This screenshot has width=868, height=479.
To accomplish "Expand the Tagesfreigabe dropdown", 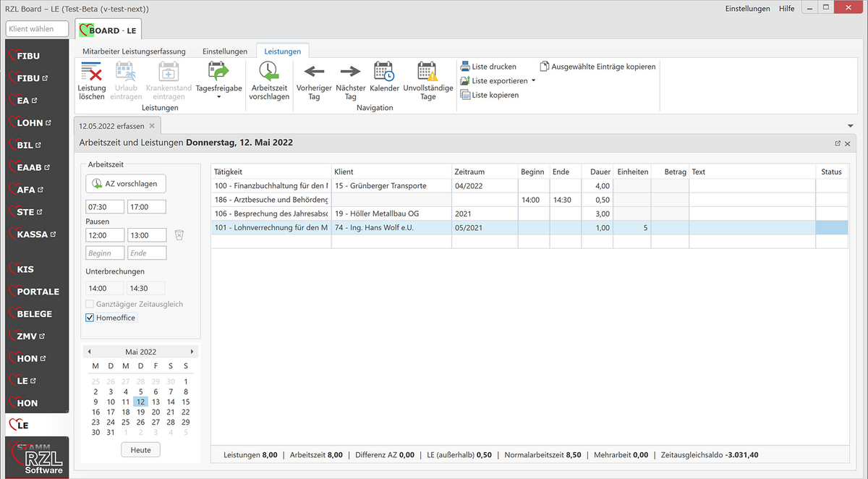I will click(218, 96).
